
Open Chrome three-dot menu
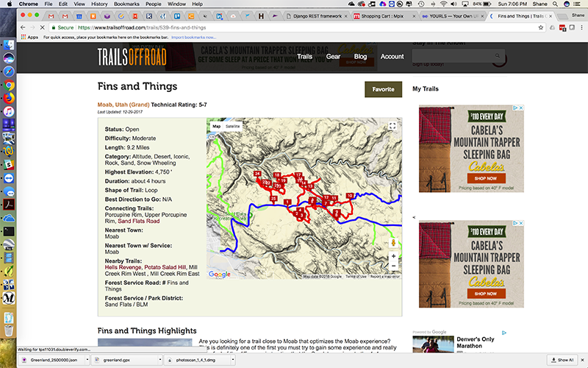(x=581, y=27)
